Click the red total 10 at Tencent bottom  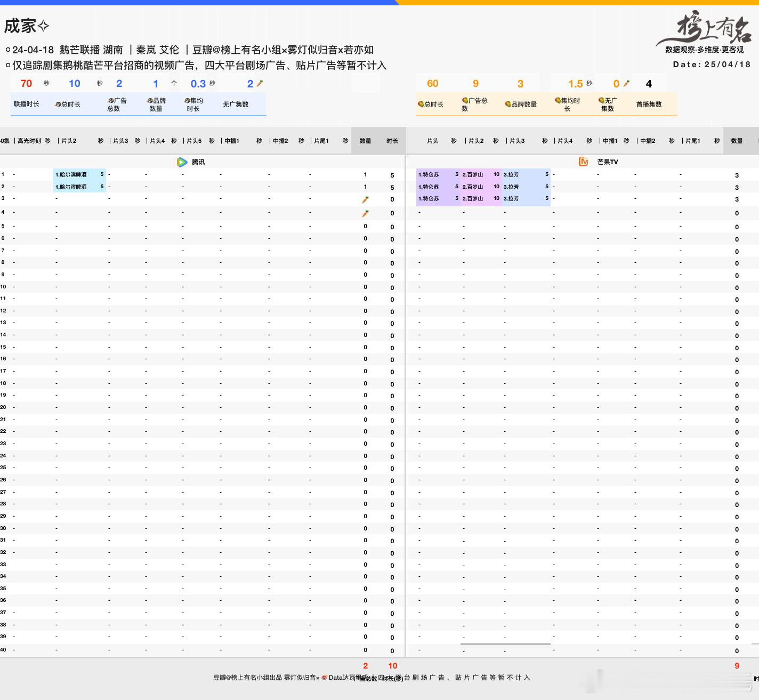(393, 665)
